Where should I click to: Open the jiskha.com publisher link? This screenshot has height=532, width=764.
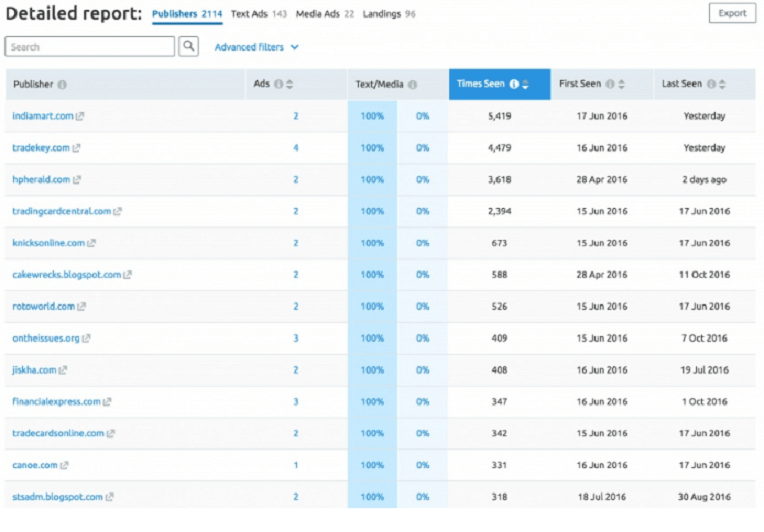point(34,370)
